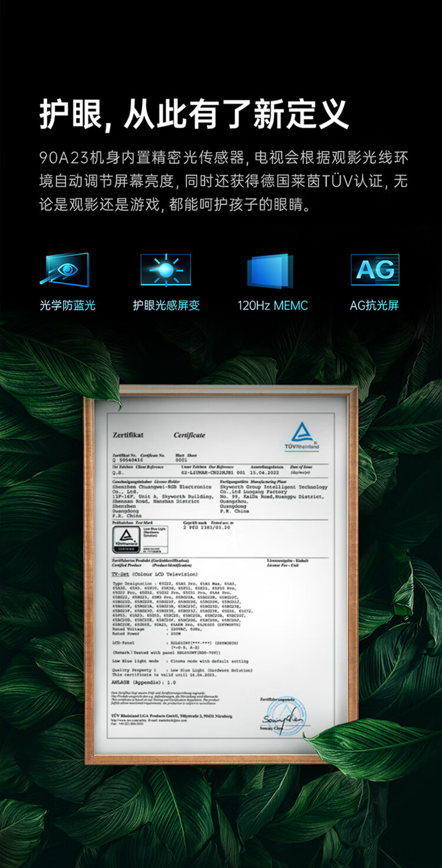The image size is (442, 868).
Task: Click manufacturing plant Skyworth Group Intelligent Technology
Action: click(273, 487)
